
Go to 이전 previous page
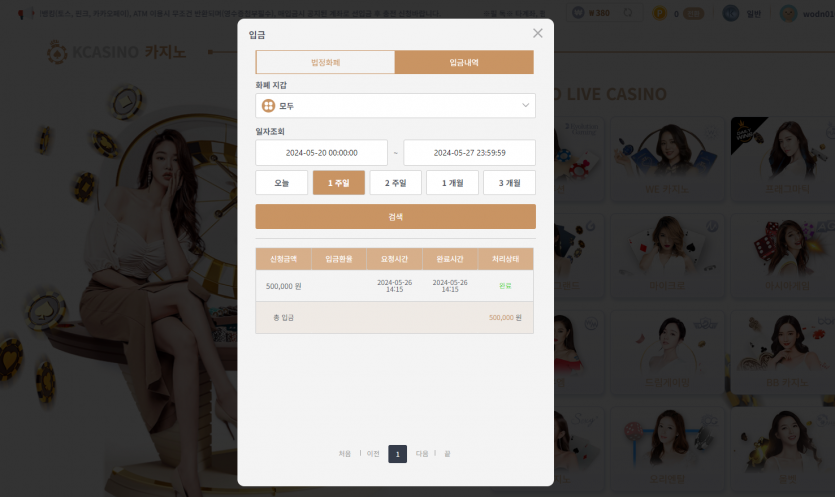373,454
